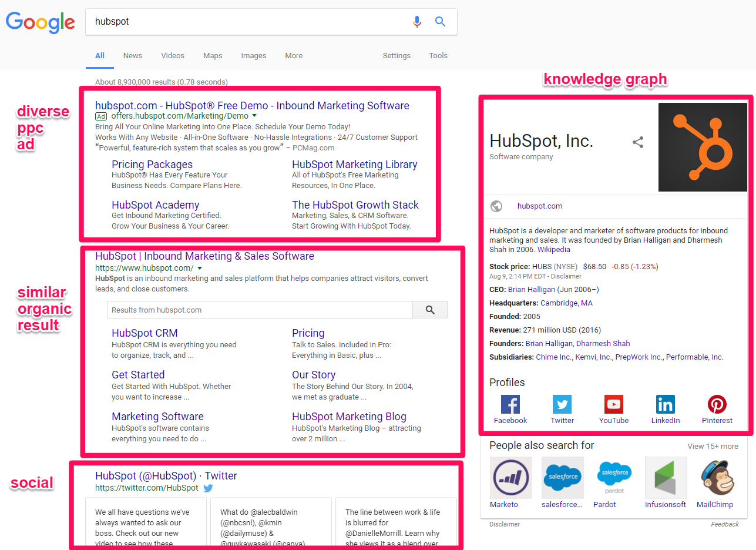Open the HubSpot Marketing Blog sitelink

[349, 417]
